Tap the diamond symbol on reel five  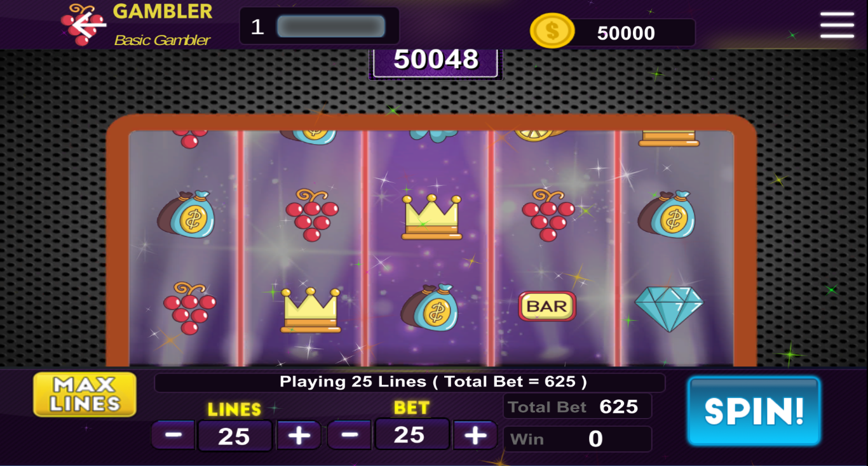point(668,309)
